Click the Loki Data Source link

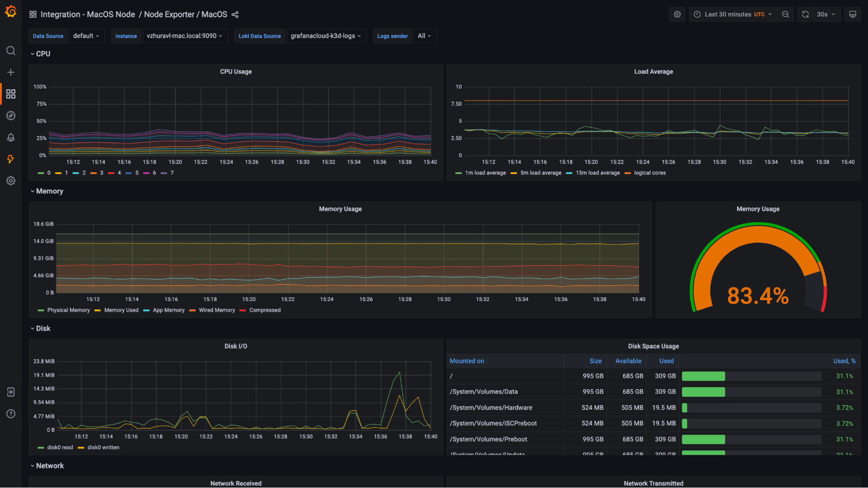(259, 36)
